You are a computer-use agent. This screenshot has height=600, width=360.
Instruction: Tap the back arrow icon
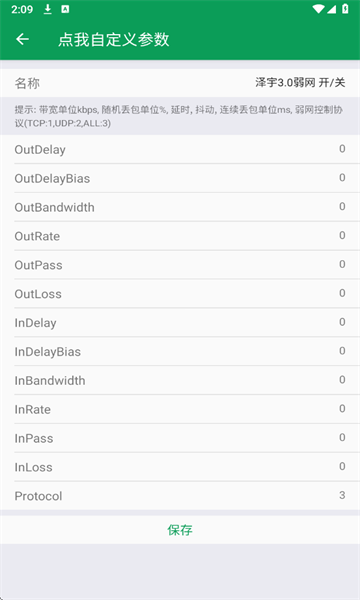pyautogui.click(x=22, y=39)
